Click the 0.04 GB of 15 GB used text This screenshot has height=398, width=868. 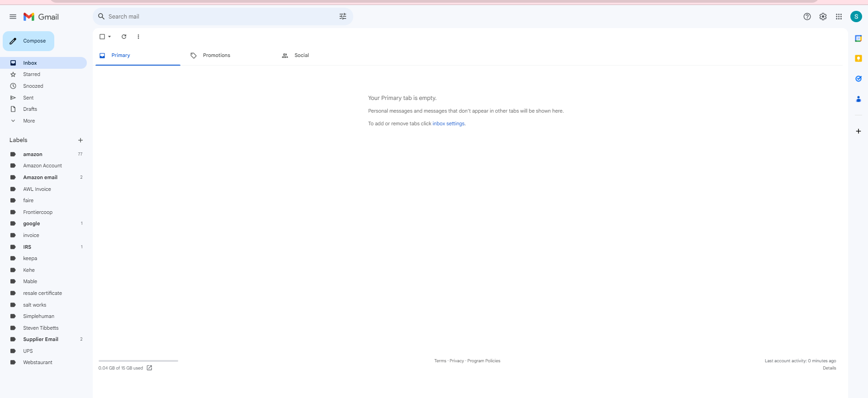(121, 368)
